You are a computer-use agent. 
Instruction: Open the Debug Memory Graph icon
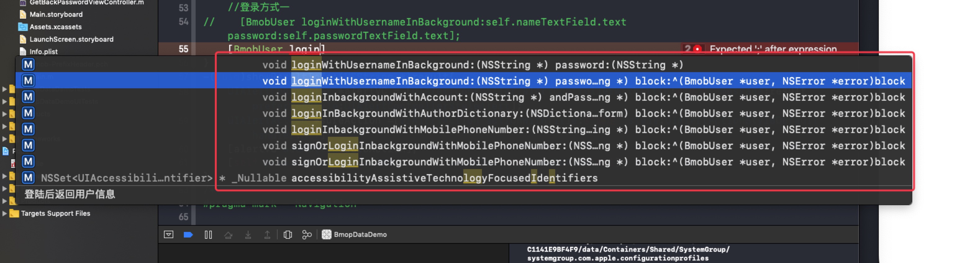point(306,235)
